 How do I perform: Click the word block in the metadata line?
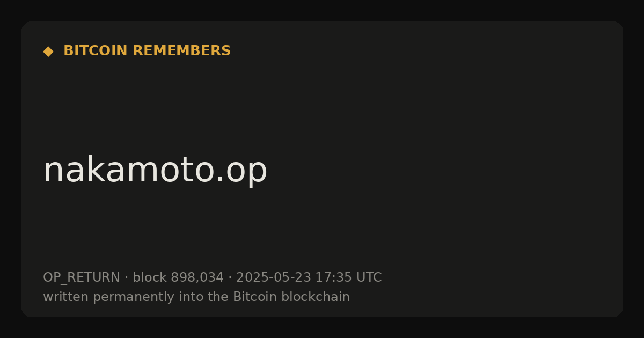pyautogui.click(x=150, y=277)
